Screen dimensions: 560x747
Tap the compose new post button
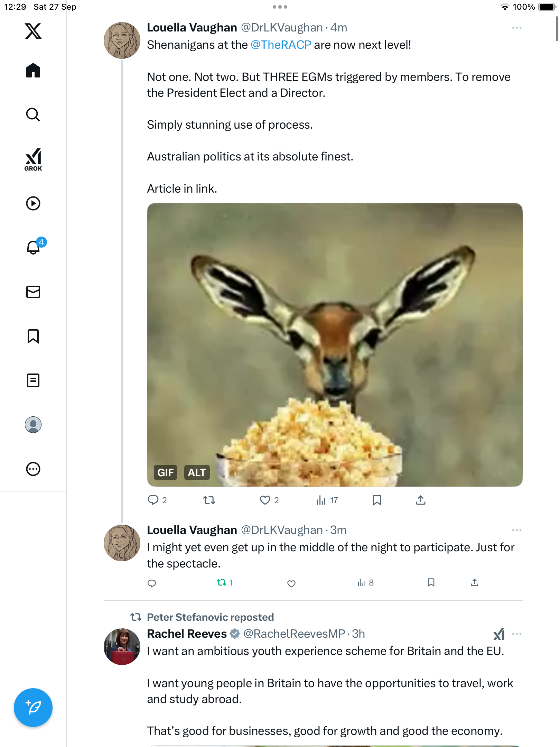pyautogui.click(x=33, y=708)
